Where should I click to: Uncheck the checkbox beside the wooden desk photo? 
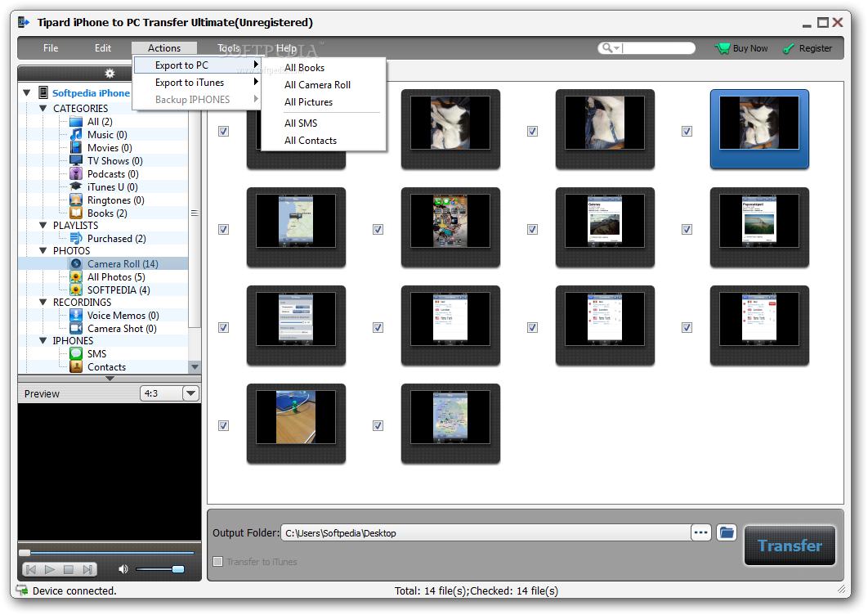click(x=224, y=425)
